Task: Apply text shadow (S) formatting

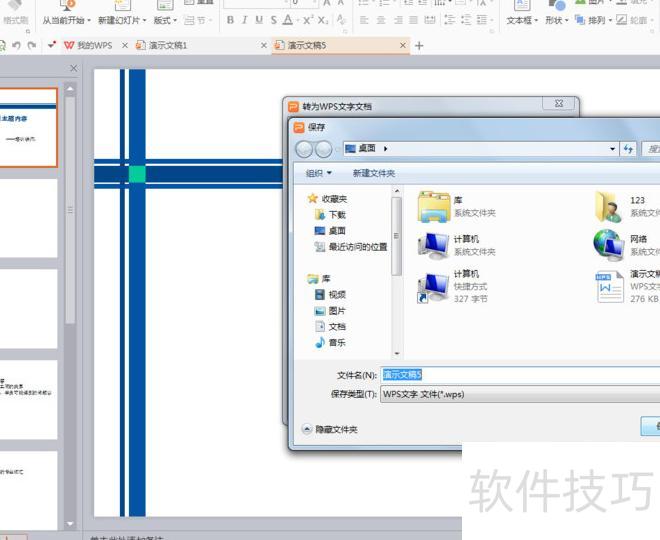Action: [274, 20]
